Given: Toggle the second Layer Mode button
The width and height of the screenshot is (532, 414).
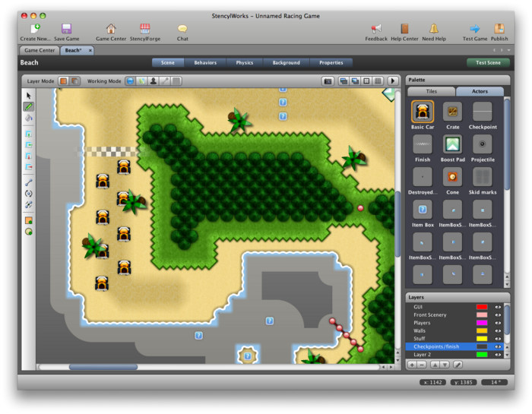Looking at the screenshot, I should [74, 81].
